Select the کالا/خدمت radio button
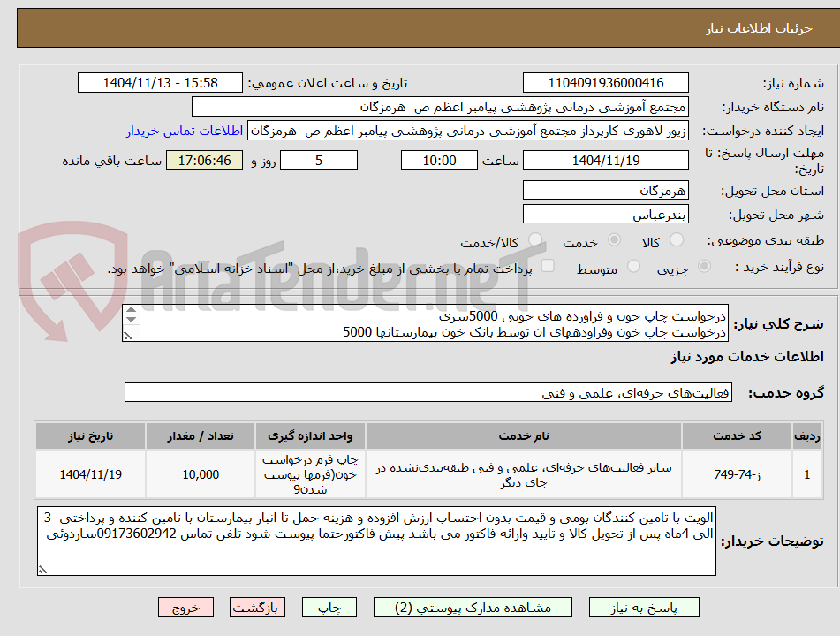Image resolution: width=840 pixels, height=636 pixels. pos(534,240)
